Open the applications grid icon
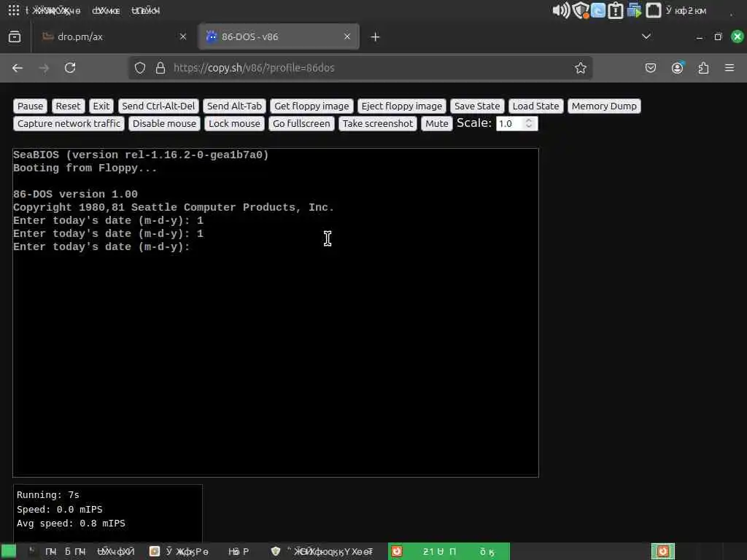Screen dimensions: 747x560 (14, 10)
